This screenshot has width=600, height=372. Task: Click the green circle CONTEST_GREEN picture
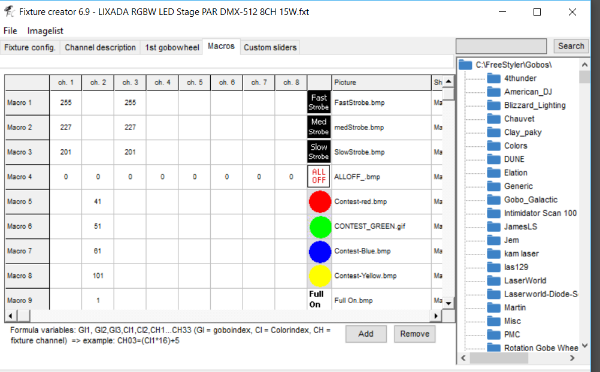pyautogui.click(x=320, y=226)
